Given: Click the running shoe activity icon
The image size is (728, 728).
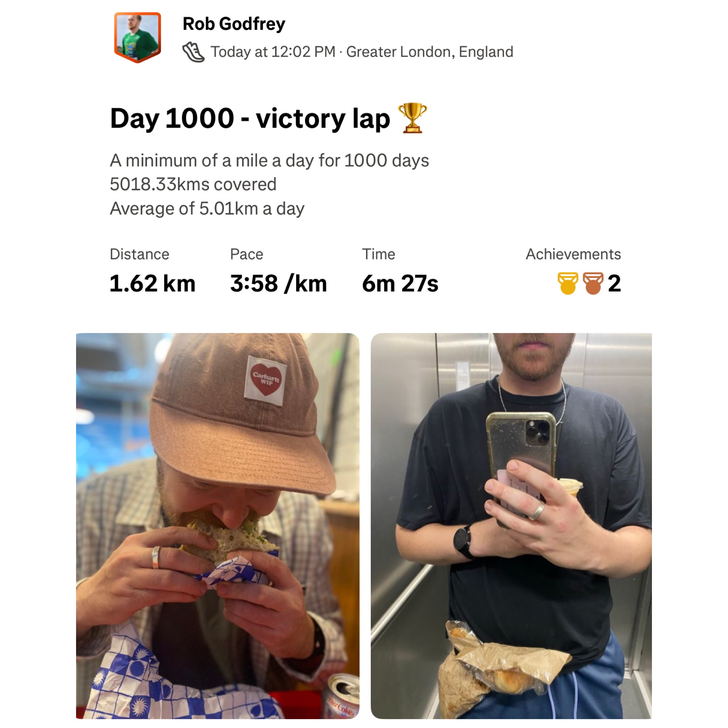Looking at the screenshot, I should pyautogui.click(x=193, y=52).
